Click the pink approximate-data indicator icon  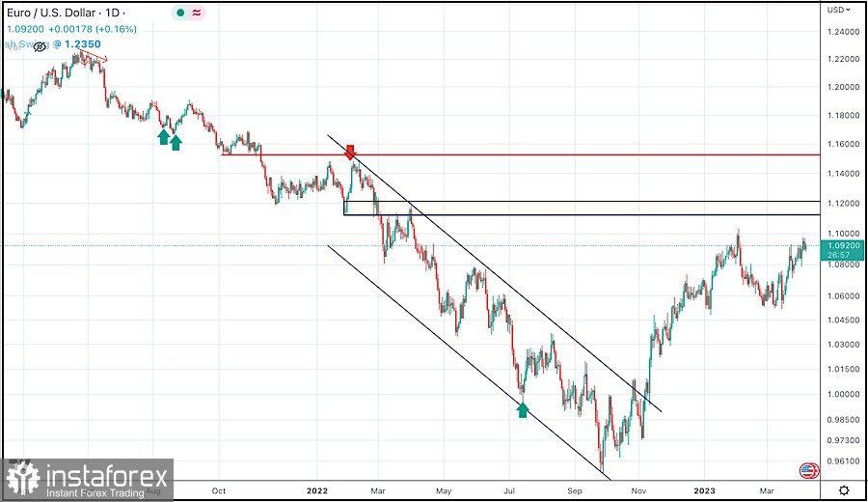tap(197, 13)
